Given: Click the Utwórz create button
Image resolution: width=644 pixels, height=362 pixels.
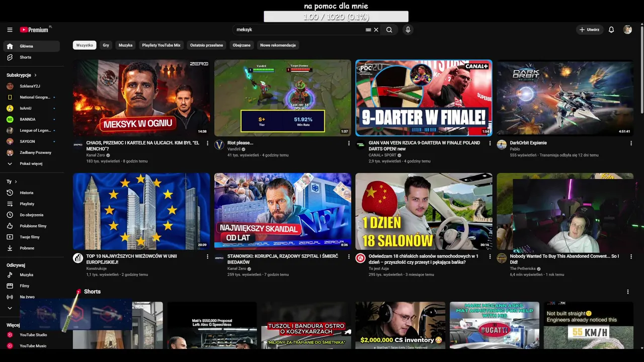Looking at the screenshot, I should coord(589,30).
